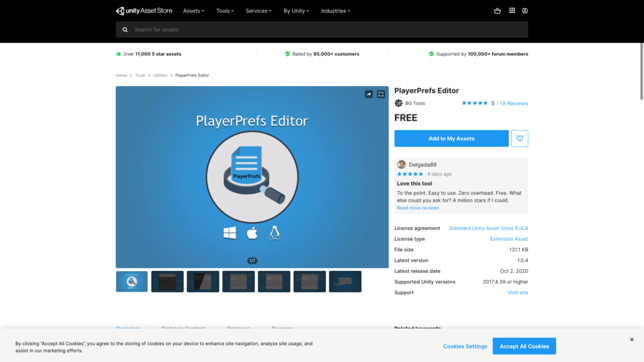Screen dimensions: 644x362
Task: Select the second screenshot thumbnail
Action: pos(167,282)
